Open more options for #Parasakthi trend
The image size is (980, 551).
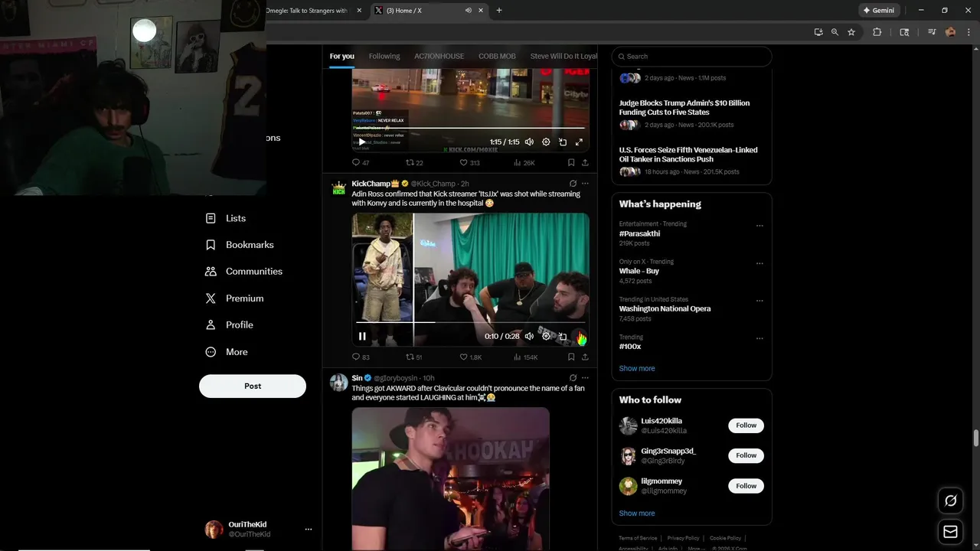click(x=759, y=226)
